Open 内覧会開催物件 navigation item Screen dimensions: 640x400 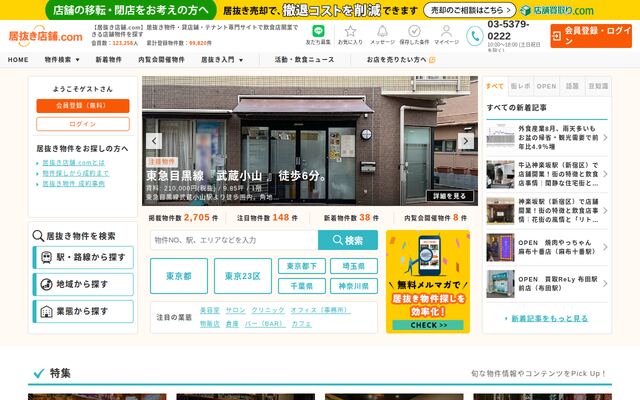click(161, 60)
